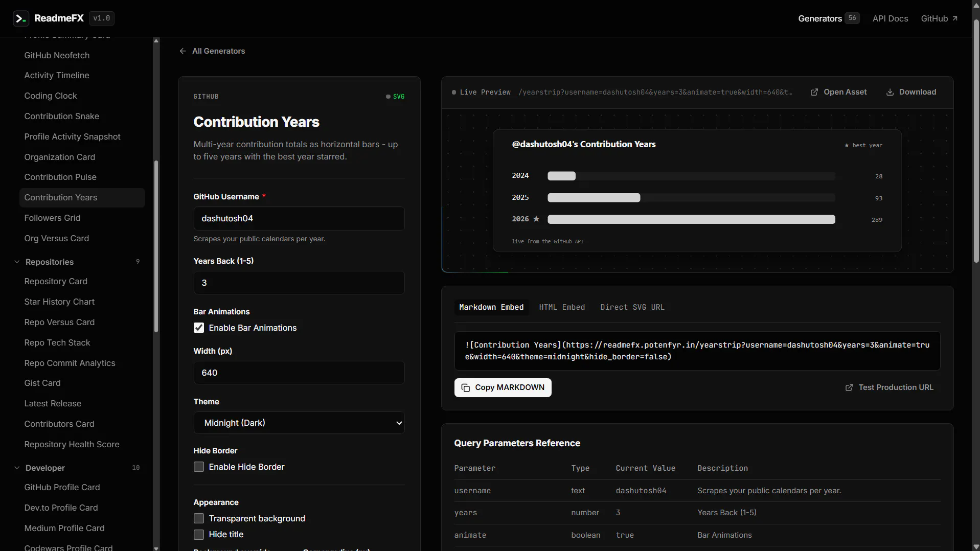Open API Docs in top navigation
The height and width of the screenshot is (551, 980).
(890, 18)
